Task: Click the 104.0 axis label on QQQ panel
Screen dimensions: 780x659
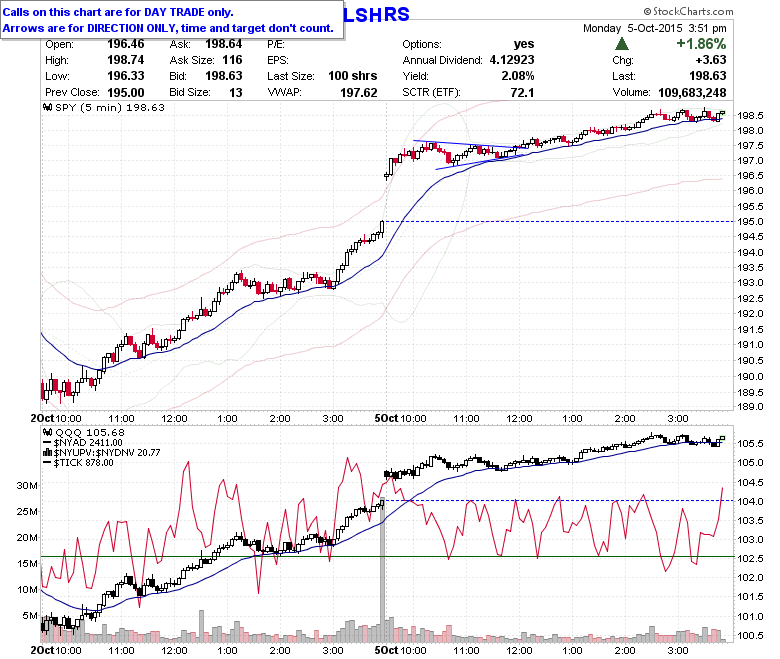Action: [750, 501]
